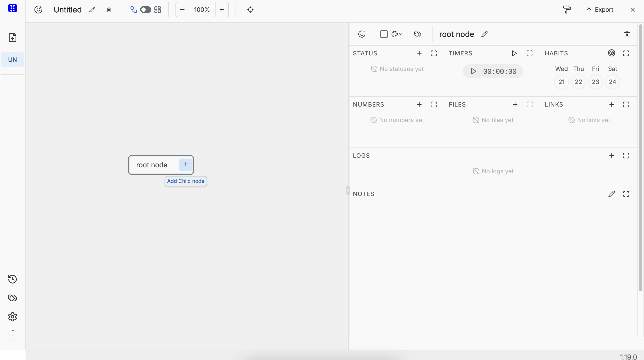Center the mind map with the crosshair icon
644x360 pixels.
(250, 10)
